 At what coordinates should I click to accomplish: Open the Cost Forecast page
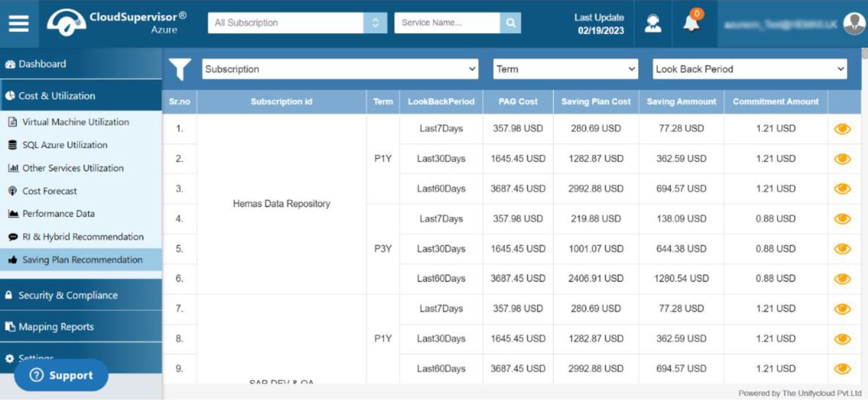(50, 191)
